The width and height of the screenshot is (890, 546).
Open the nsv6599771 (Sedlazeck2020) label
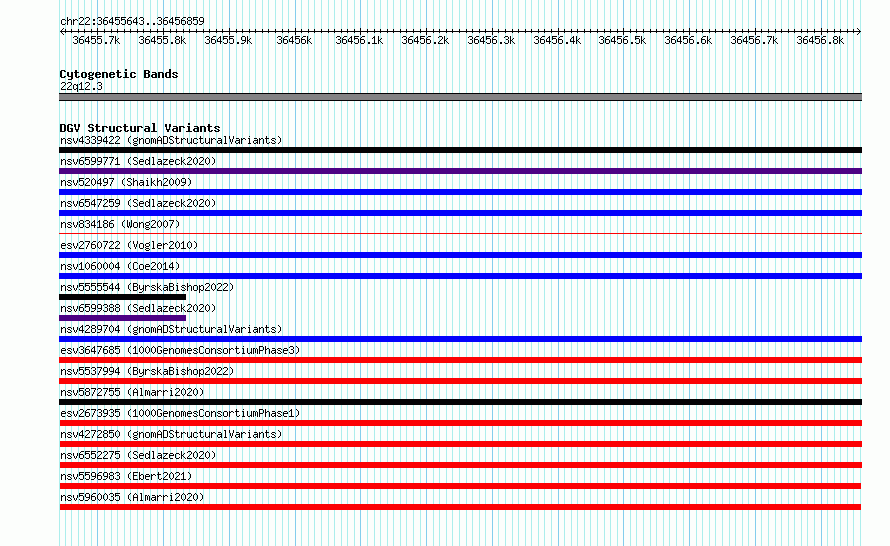coord(138,161)
